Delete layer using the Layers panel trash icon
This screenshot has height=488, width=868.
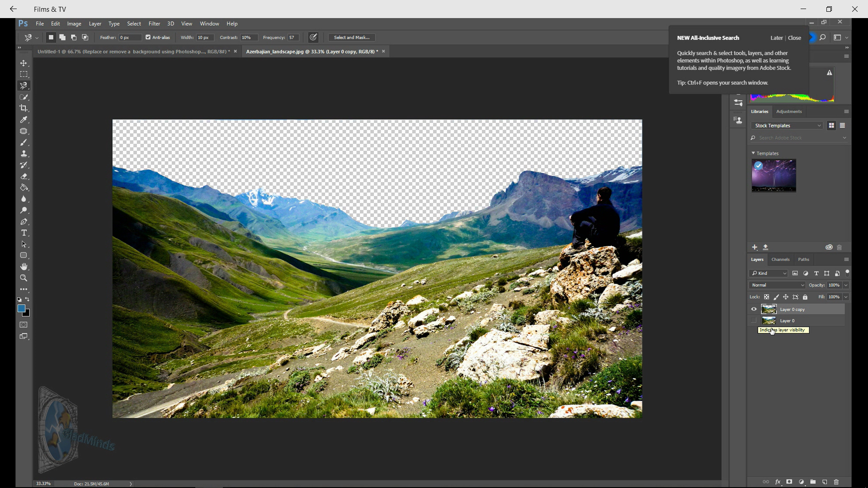pyautogui.click(x=836, y=482)
